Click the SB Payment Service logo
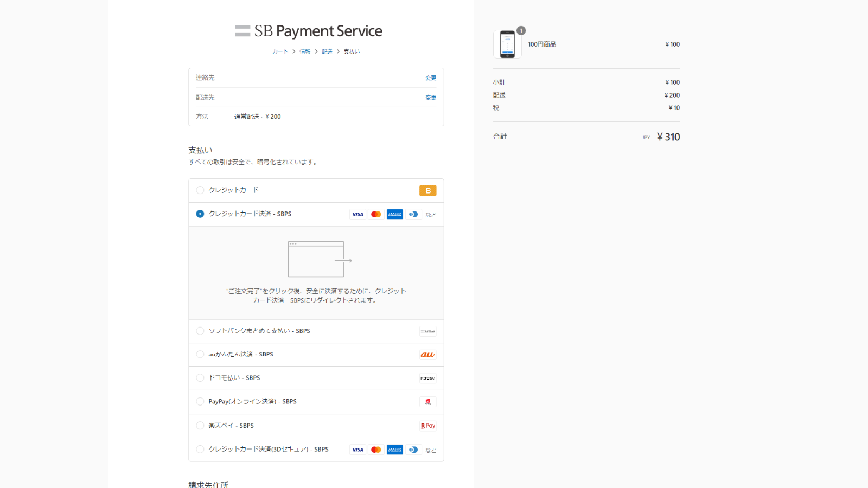 (308, 31)
